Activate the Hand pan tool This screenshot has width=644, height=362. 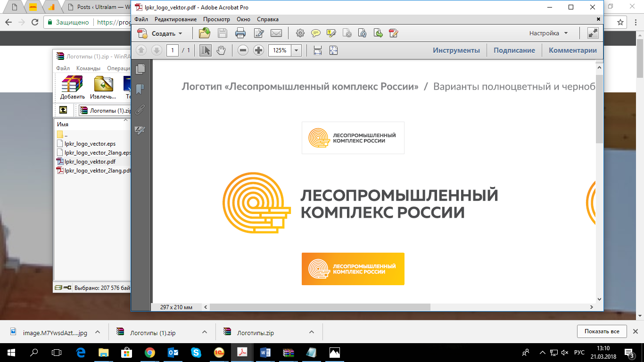[x=221, y=50]
